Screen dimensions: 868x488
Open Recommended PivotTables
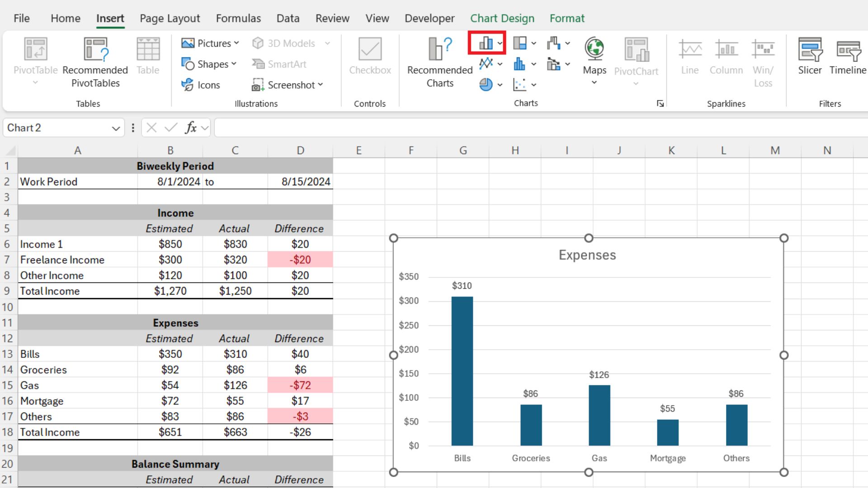tap(95, 62)
